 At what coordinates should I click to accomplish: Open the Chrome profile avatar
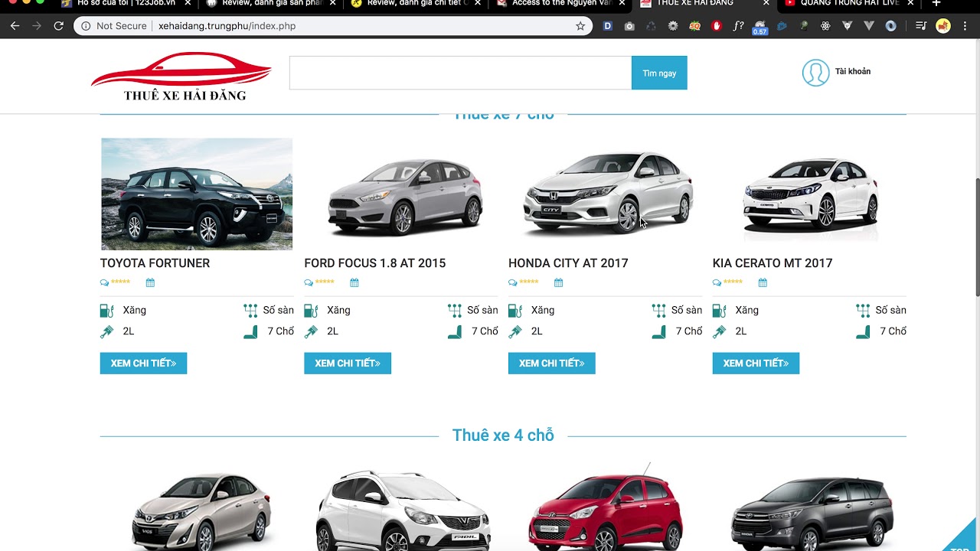[943, 26]
